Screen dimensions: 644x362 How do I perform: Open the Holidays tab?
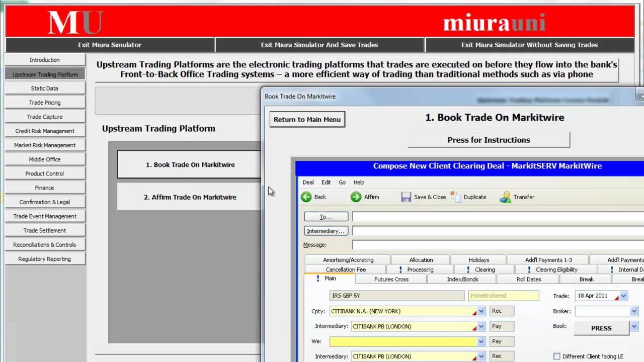(478, 260)
